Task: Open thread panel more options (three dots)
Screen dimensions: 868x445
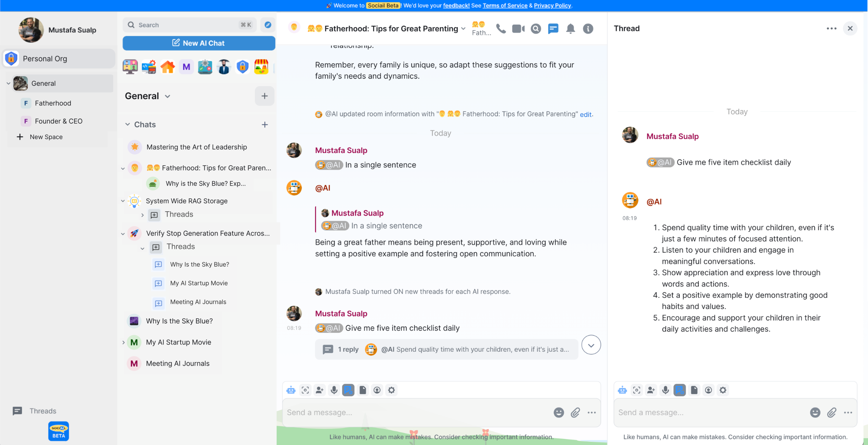Action: [831, 28]
